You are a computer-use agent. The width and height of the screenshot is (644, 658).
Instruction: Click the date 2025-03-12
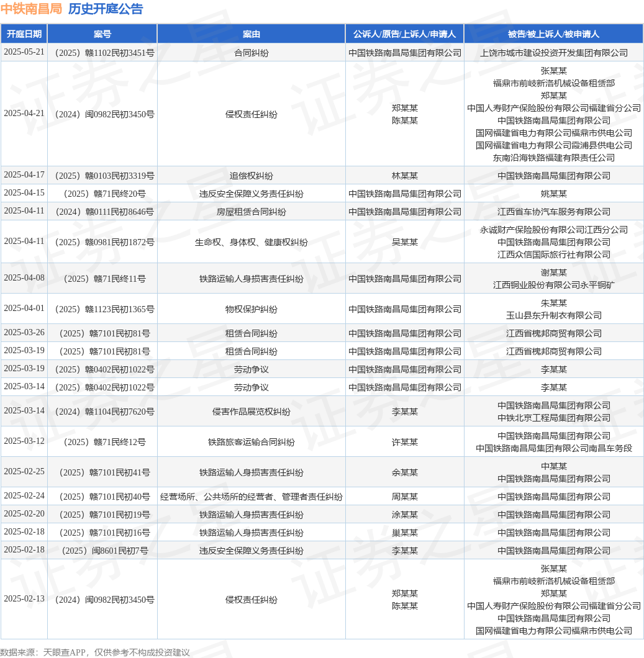[24, 441]
